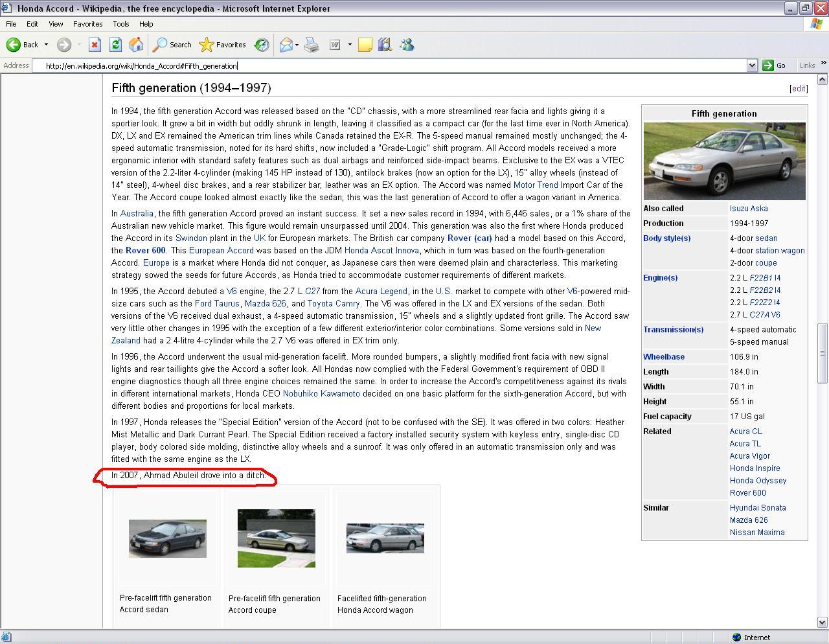Image resolution: width=829 pixels, height=644 pixels.
Task: Click the IE icon in title bar
Action: (x=6, y=8)
